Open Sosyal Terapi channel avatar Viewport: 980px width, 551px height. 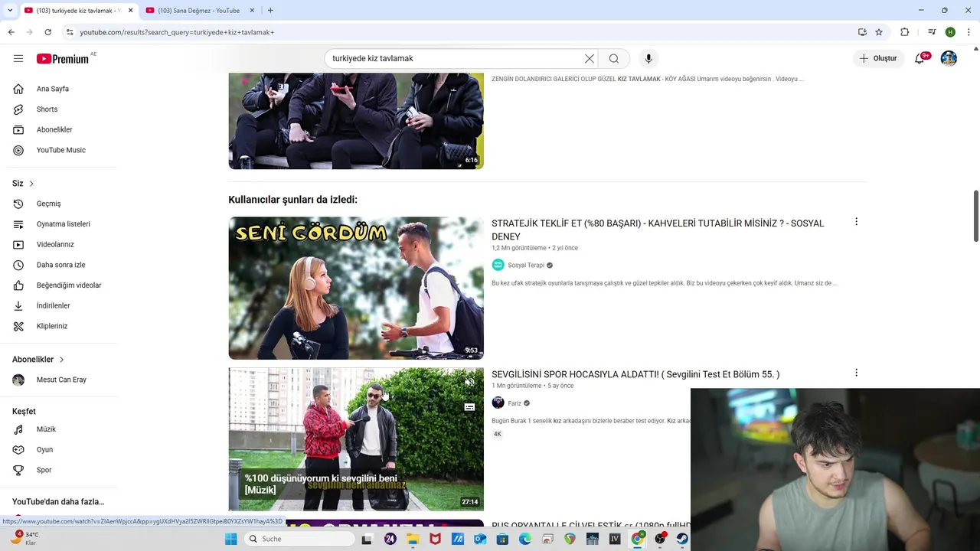(498, 265)
